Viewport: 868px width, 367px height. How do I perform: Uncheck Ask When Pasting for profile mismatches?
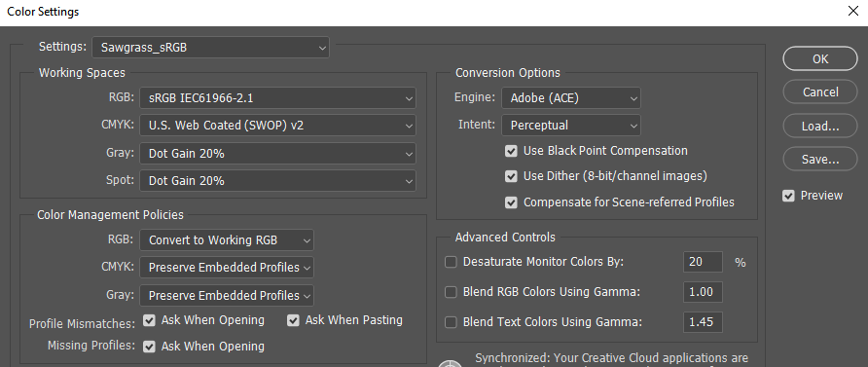tap(293, 320)
